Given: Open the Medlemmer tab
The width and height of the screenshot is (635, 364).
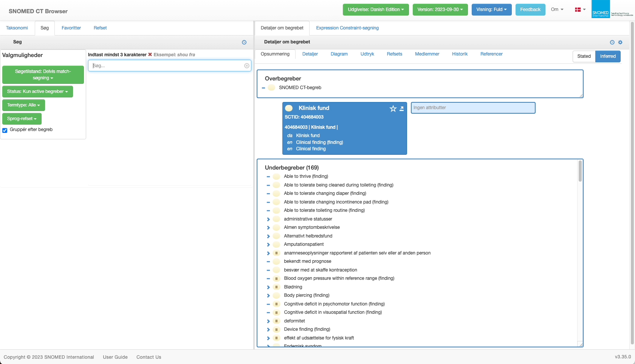Looking at the screenshot, I should pyautogui.click(x=427, y=54).
